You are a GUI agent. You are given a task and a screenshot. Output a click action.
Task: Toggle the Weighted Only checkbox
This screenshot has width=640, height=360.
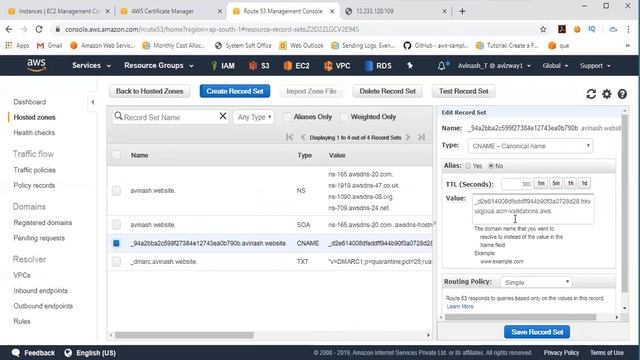[344, 117]
